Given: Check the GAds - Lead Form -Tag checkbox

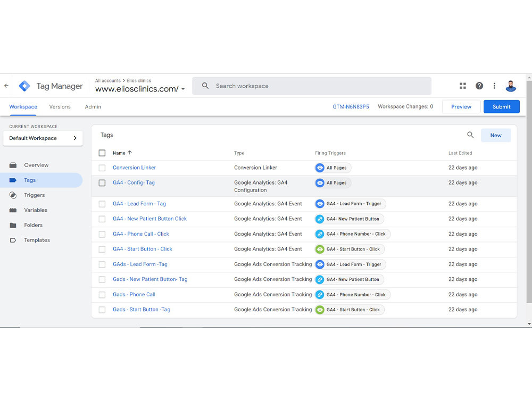Looking at the screenshot, I should coord(102,264).
